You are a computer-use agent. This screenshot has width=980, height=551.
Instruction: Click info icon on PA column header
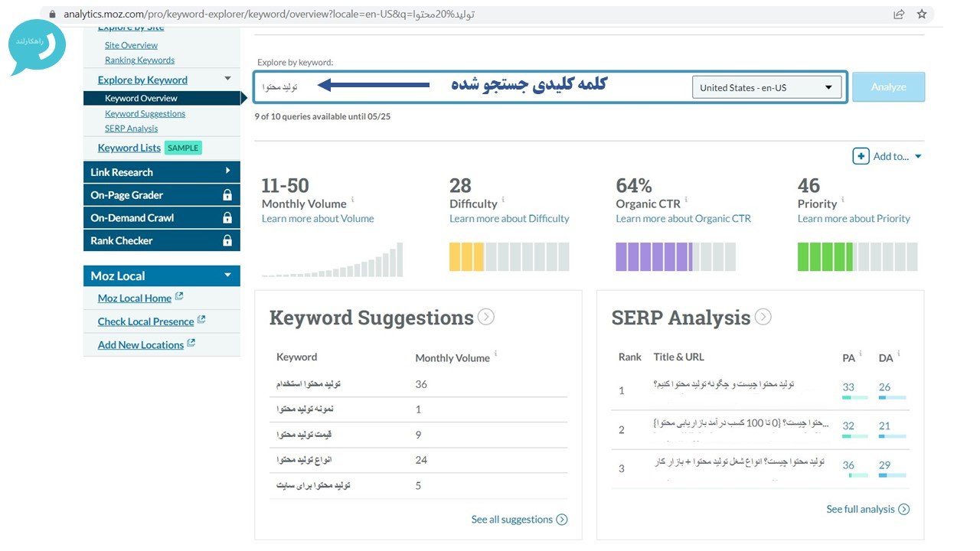click(x=861, y=354)
